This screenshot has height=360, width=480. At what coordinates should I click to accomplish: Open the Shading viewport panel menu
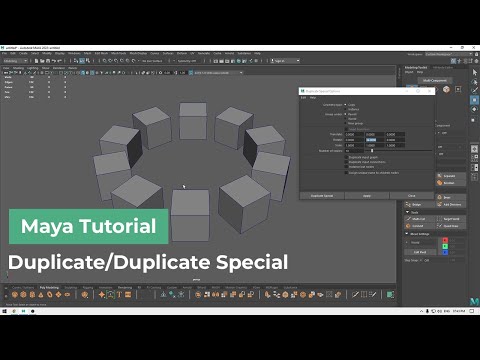point(18,68)
